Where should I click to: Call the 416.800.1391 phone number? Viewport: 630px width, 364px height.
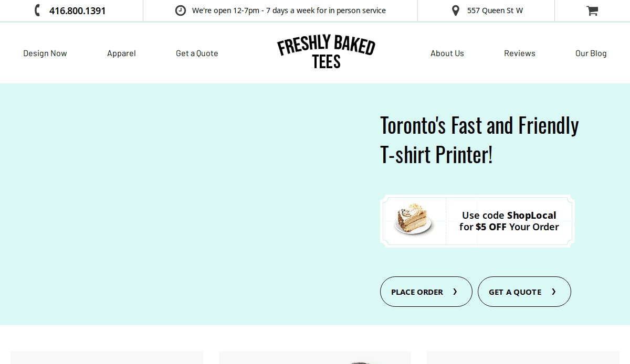click(x=77, y=10)
